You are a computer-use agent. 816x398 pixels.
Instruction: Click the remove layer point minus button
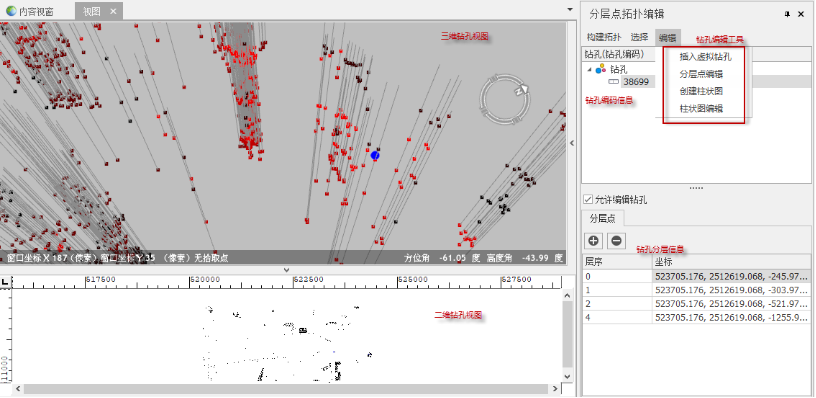point(616,241)
